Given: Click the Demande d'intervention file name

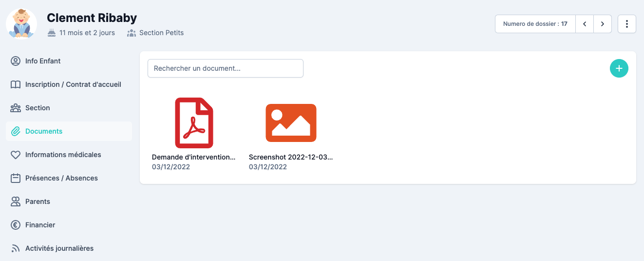Looking at the screenshot, I should point(193,157).
